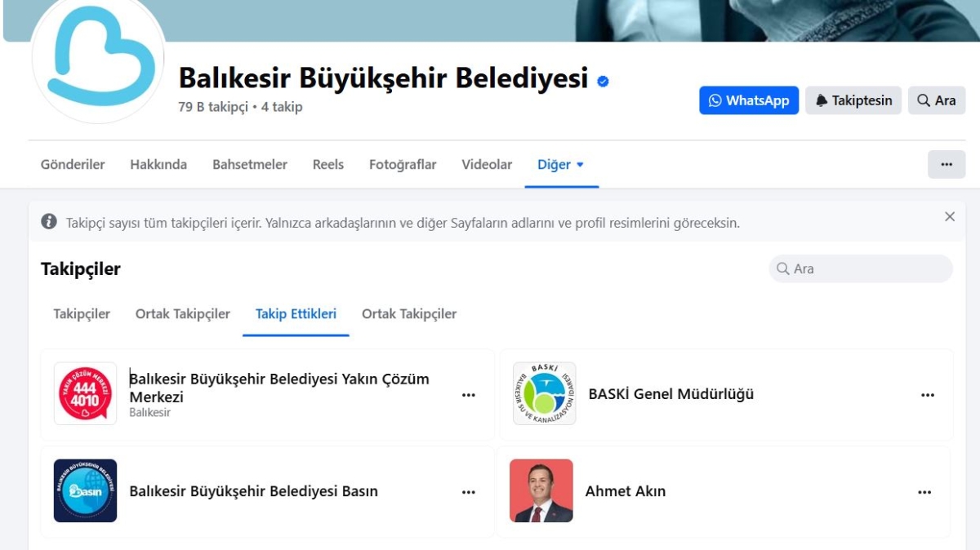This screenshot has width=980, height=550.
Task: Open options for Ahmet Akın entry
Action: (x=924, y=492)
